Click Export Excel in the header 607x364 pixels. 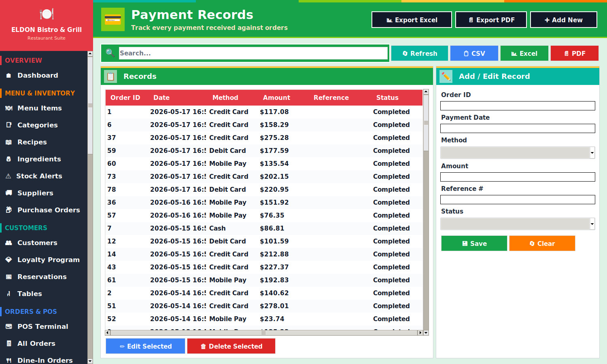[412, 20]
